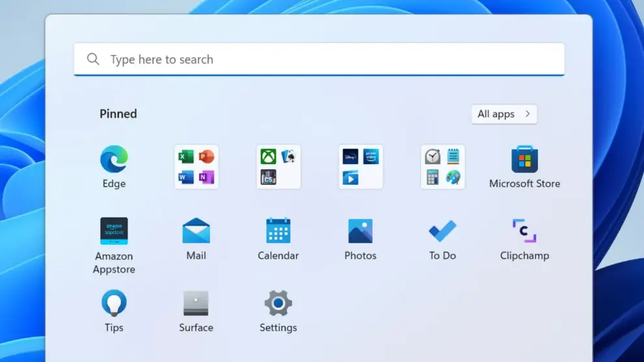The image size is (644, 362).
Task: Open the games folder with Xbox icon
Action: pos(278,167)
